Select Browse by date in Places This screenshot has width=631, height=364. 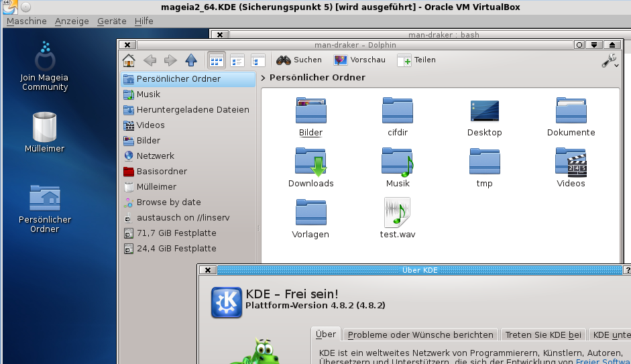coord(188,202)
